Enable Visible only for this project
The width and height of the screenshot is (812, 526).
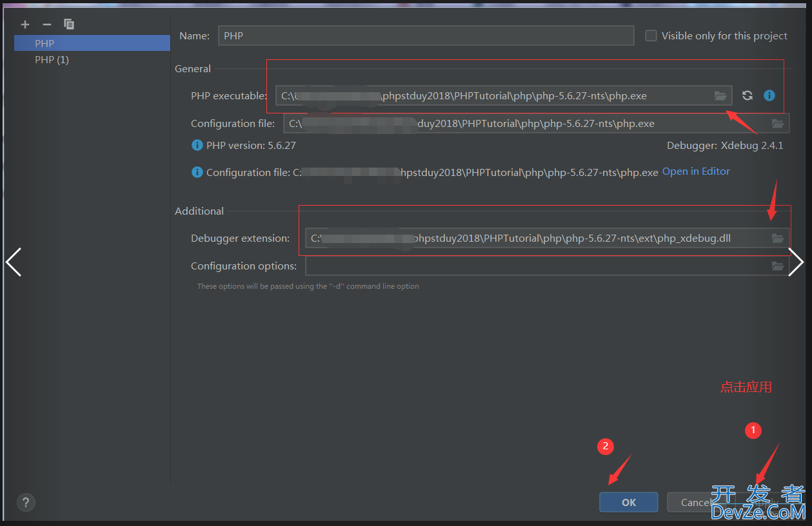(651, 36)
